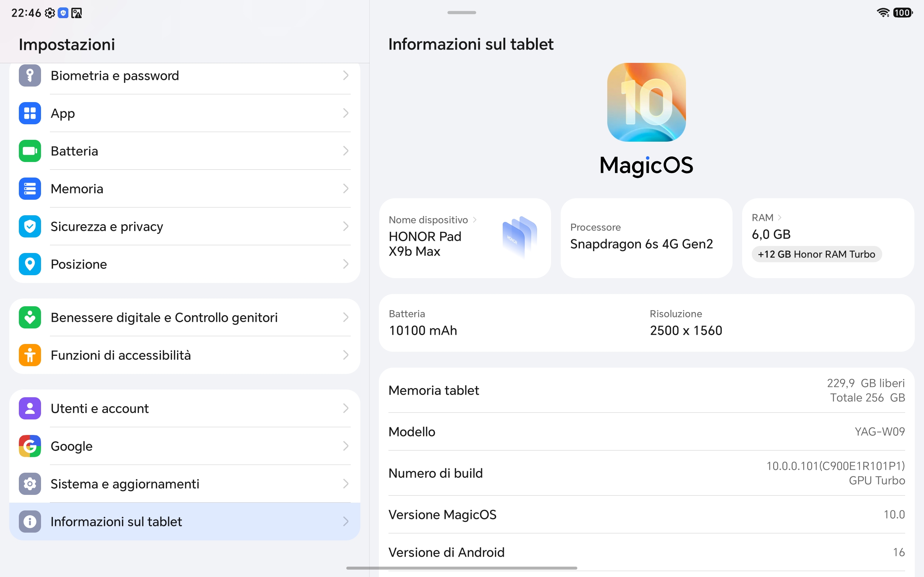Tap the Benessere digitale heart icon
This screenshot has width=924, height=577.
click(x=30, y=317)
